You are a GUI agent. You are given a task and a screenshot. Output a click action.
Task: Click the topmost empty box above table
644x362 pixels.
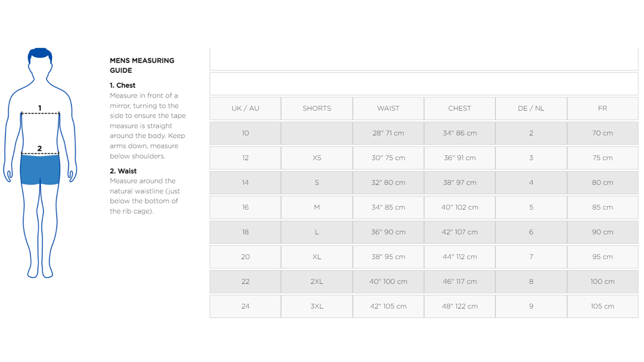coord(424,59)
